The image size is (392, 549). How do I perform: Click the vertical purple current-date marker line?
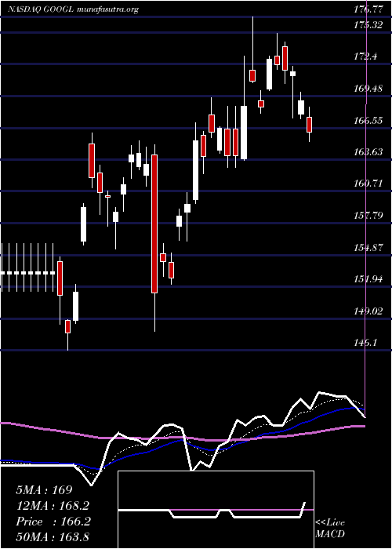click(366, 210)
